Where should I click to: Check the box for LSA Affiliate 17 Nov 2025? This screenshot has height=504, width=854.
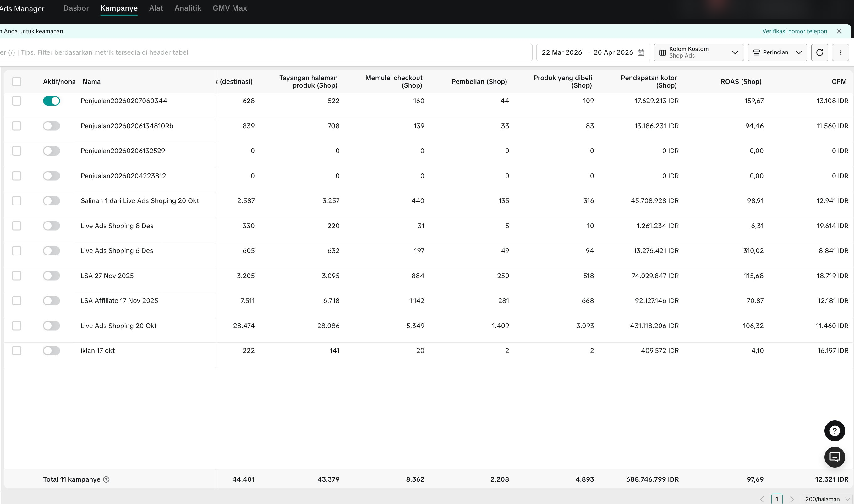(17, 301)
